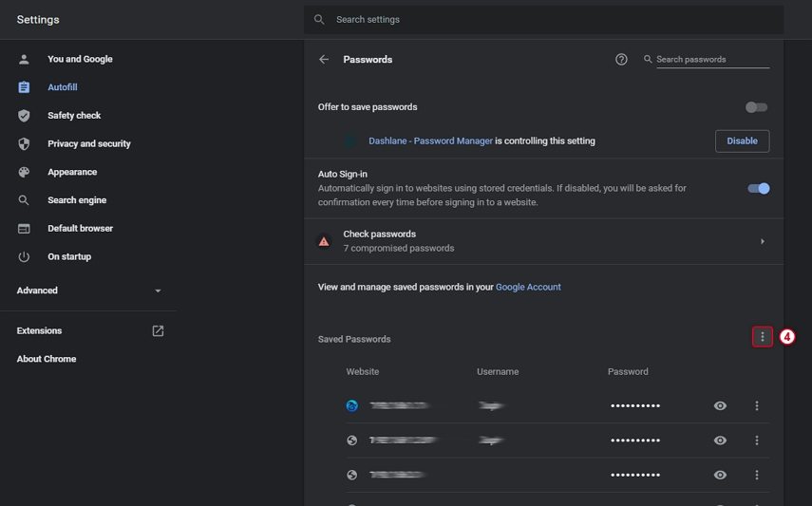Image resolution: width=812 pixels, height=506 pixels.
Task: Click the Search engine magnifier icon
Action: (x=24, y=200)
